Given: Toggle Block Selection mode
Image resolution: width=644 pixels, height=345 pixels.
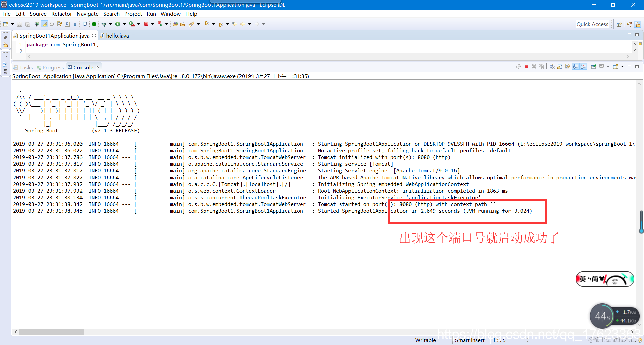Looking at the screenshot, I should click(x=67, y=24).
